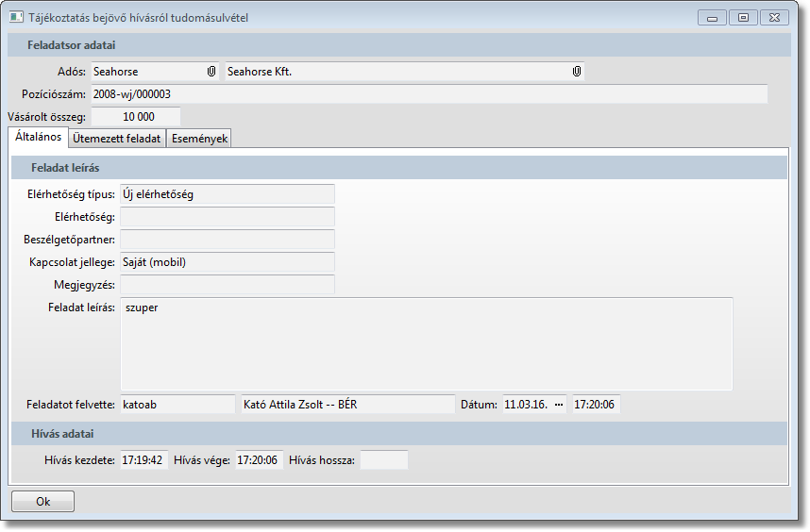This screenshot has height=532, width=810.
Task: Click the Kapcsolat jellege field Saját (mobil)
Action: [228, 262]
